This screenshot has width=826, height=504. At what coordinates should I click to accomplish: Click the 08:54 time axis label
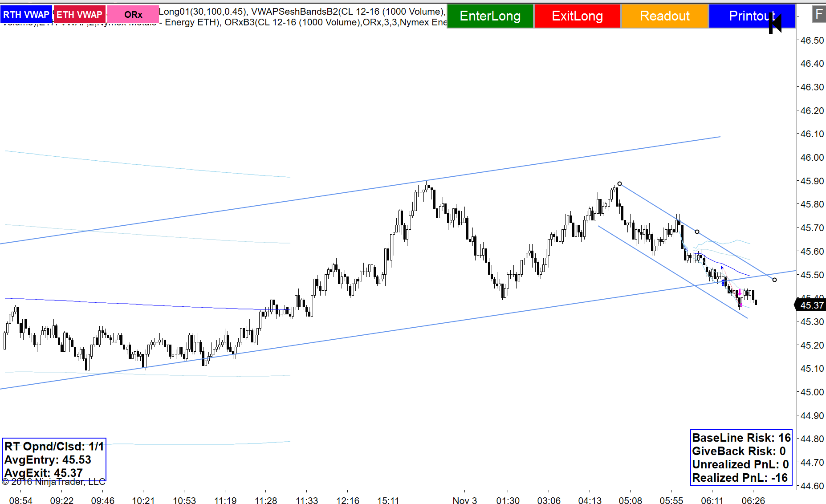click(20, 500)
